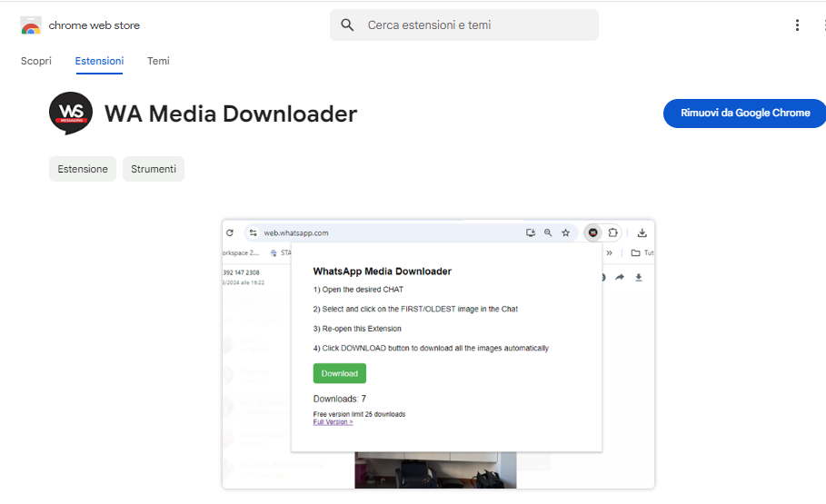Open the 'Full Version >' link
The height and width of the screenshot is (504, 826).
click(333, 422)
